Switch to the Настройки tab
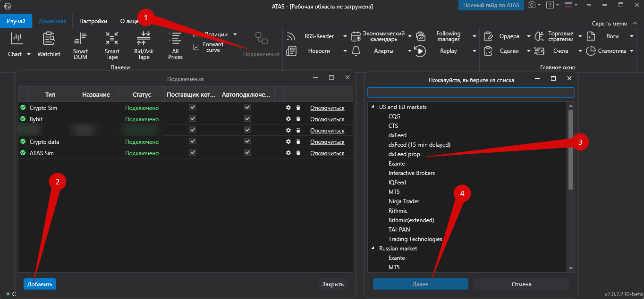644x299 pixels. point(93,21)
